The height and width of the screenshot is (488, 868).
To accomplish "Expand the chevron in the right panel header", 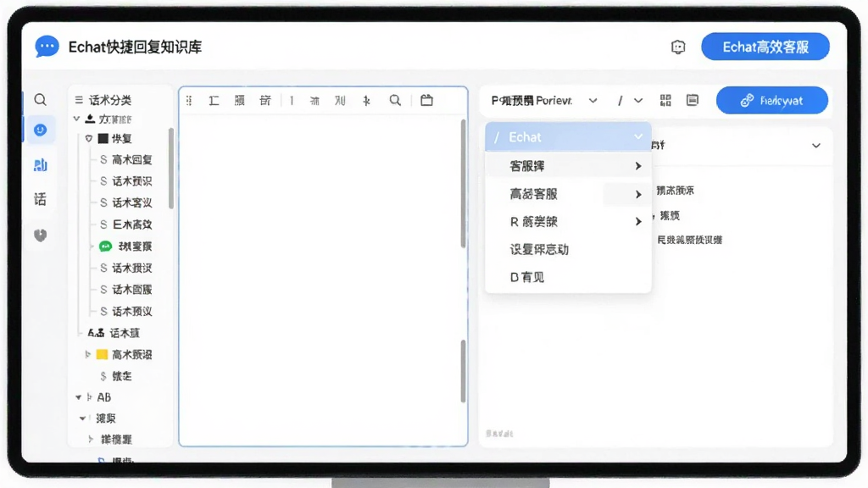I will (x=816, y=146).
